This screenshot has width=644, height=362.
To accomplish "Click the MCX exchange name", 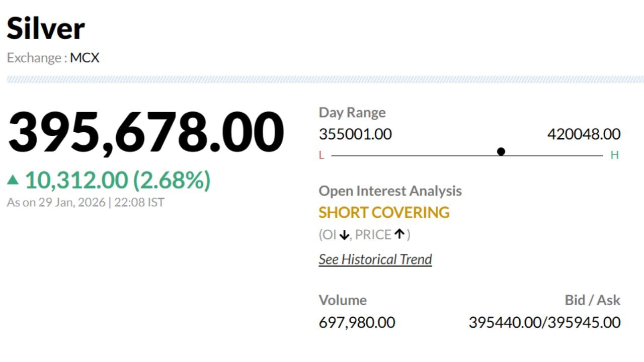I will click(85, 58).
